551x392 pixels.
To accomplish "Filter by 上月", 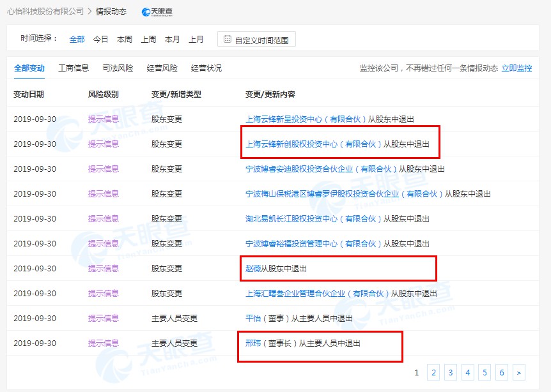I will pos(196,40).
